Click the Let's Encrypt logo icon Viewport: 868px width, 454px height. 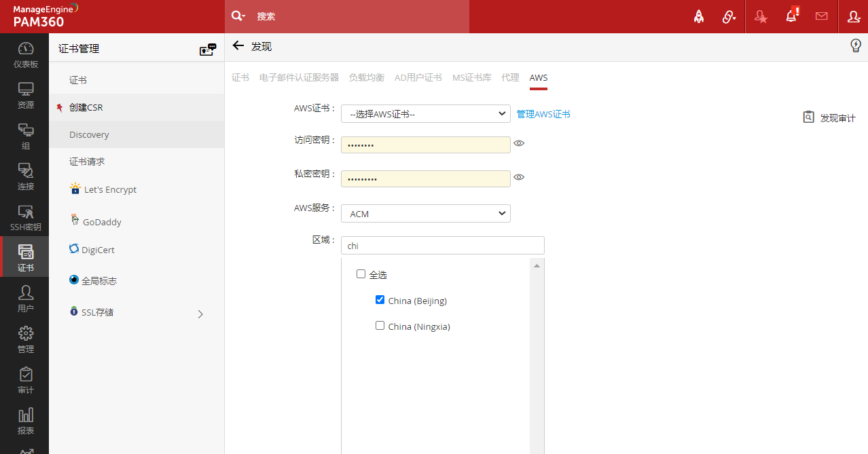75,188
